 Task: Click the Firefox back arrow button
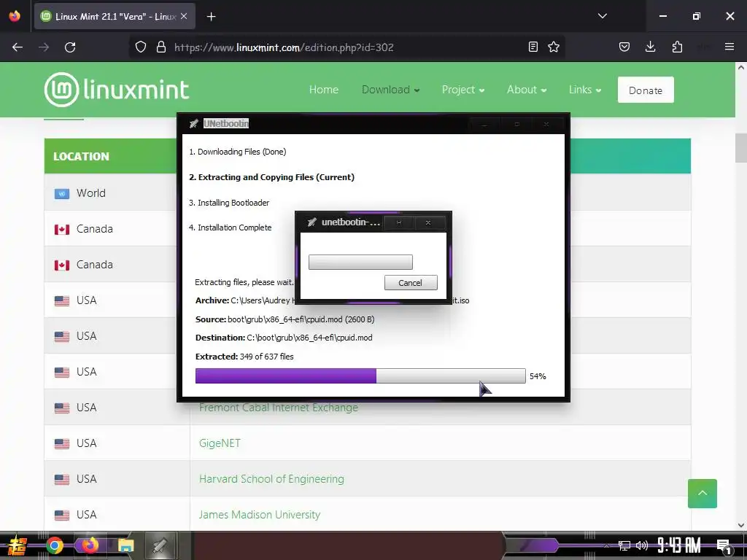18,47
